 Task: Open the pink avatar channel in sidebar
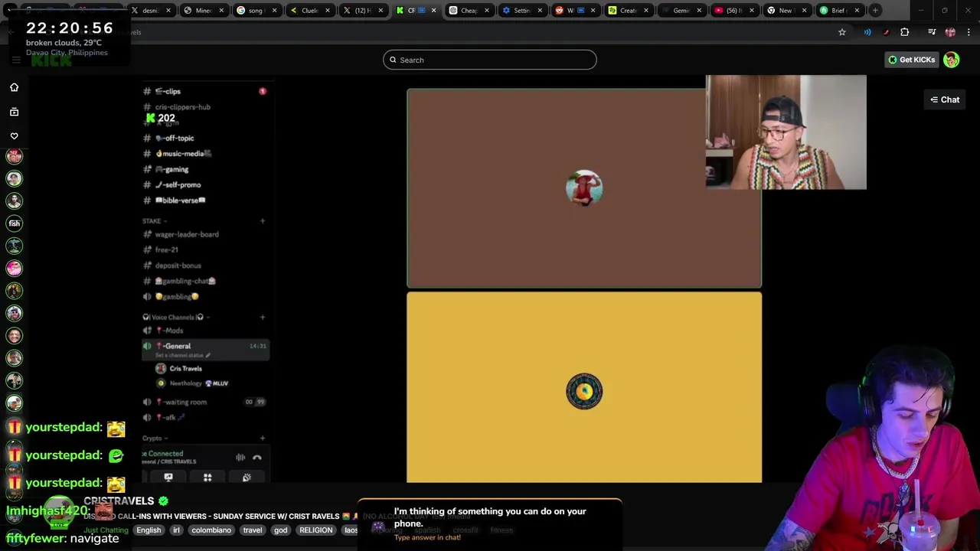14,268
